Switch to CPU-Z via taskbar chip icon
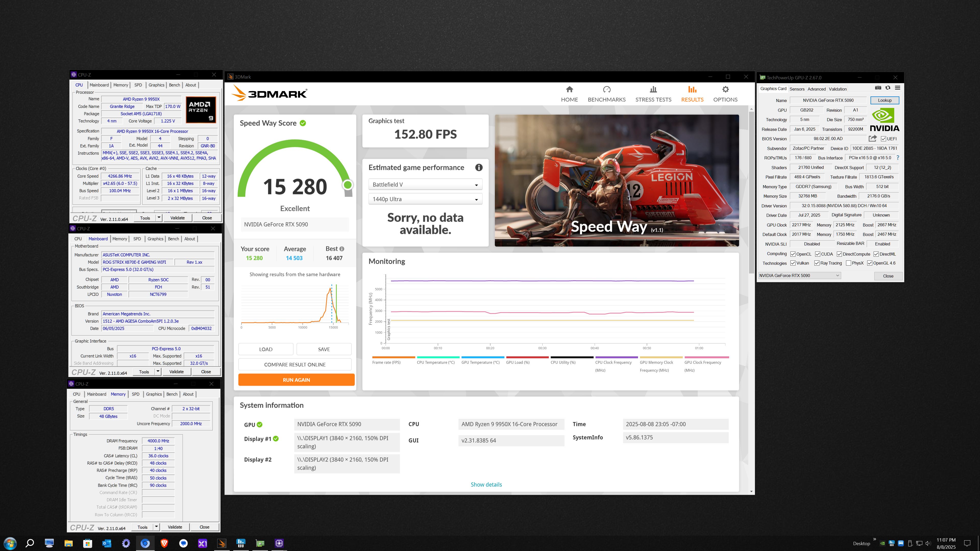The image size is (980, 551). click(x=279, y=543)
